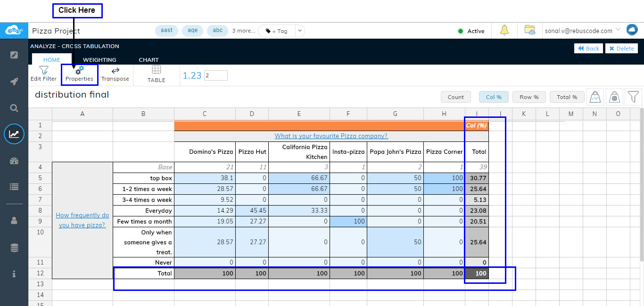Screen dimensions: 644x306
Task: Open the search magnifier sidebar icon
Action: click(x=14, y=108)
